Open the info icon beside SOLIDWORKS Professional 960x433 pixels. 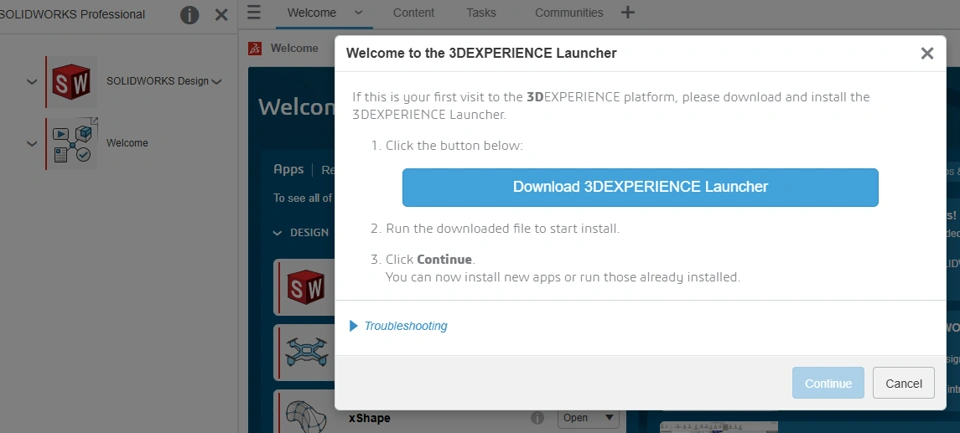190,15
